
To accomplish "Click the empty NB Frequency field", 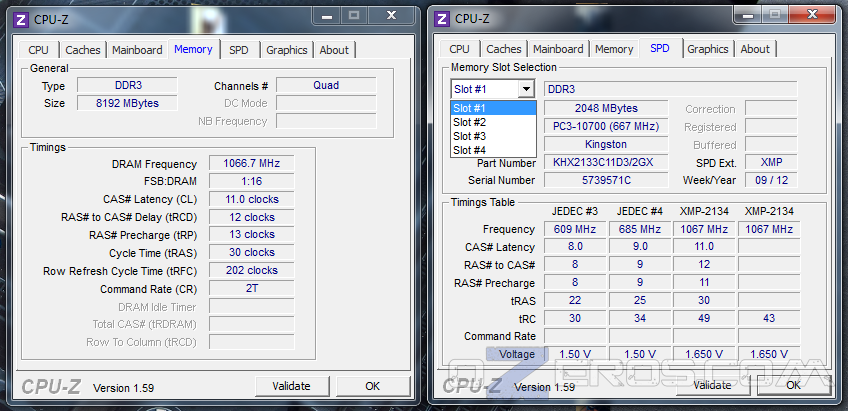I will pyautogui.click(x=326, y=121).
